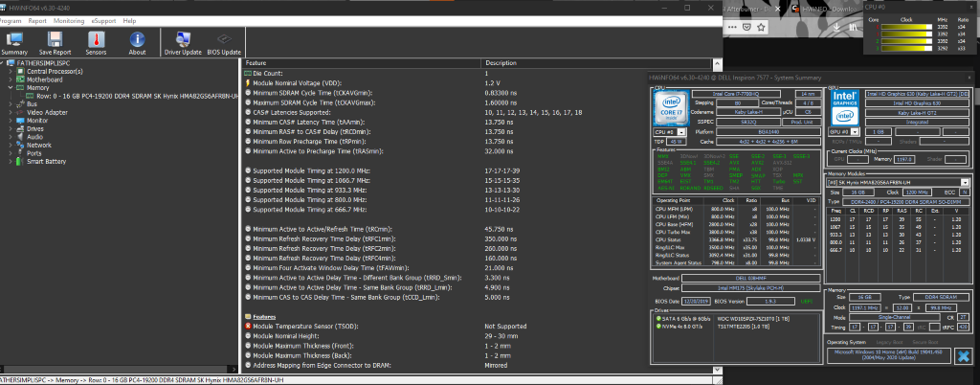
Task: Launch the Driver Update tool
Action: (x=183, y=42)
